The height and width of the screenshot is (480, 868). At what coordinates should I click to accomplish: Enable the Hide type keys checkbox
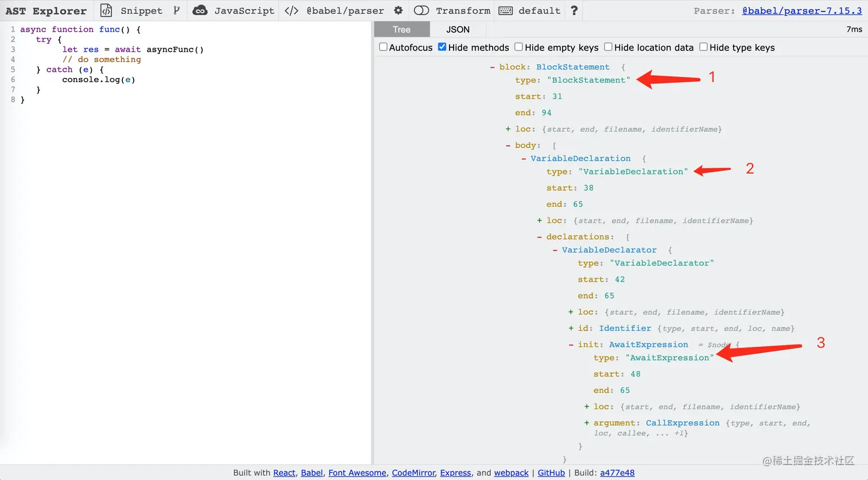pos(704,47)
